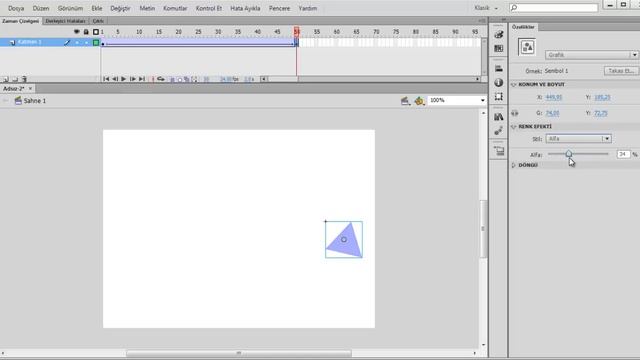
Task: Toggle lock dot of Katman 1 layer
Action: (x=86, y=42)
